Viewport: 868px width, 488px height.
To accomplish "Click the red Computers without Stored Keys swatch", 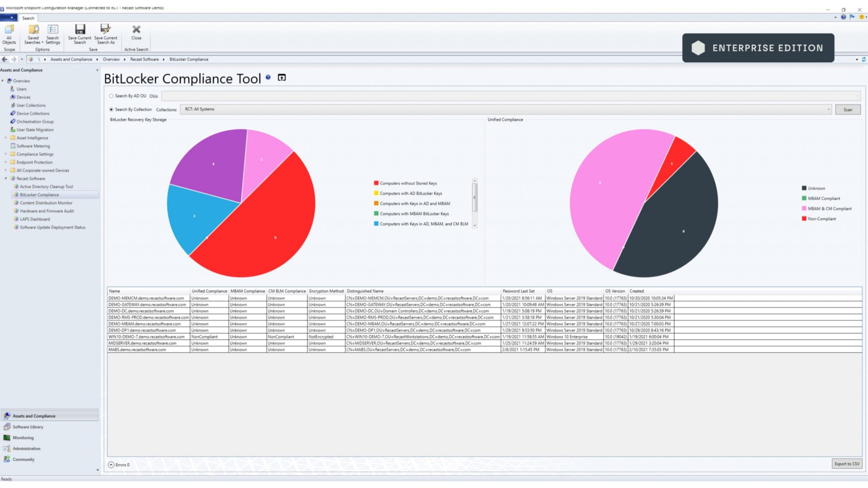I will [x=376, y=183].
